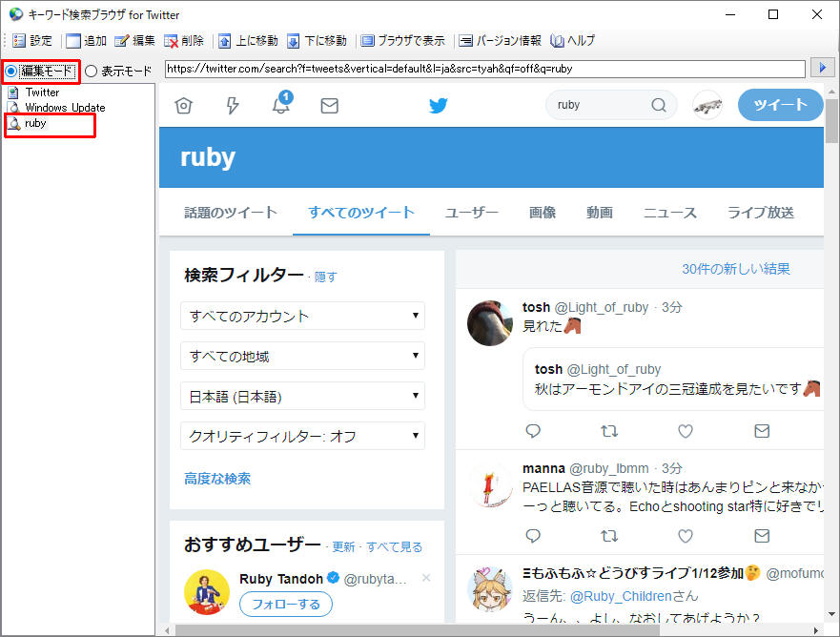Switch to the すべてのツイート tab
This screenshot has height=637, width=840.
(361, 213)
